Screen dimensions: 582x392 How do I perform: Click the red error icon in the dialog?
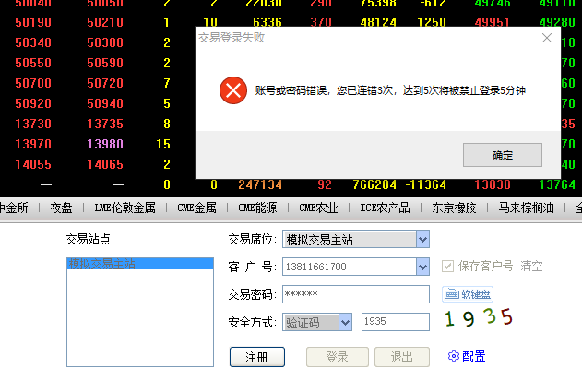(233, 90)
